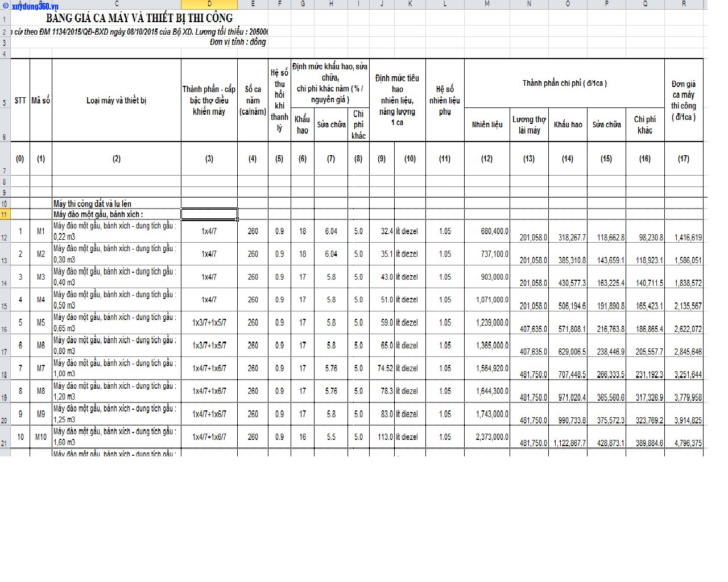This screenshot has height=582, width=728.
Task: Click the machine name cell ending "1,60 m3"
Action: point(117,437)
